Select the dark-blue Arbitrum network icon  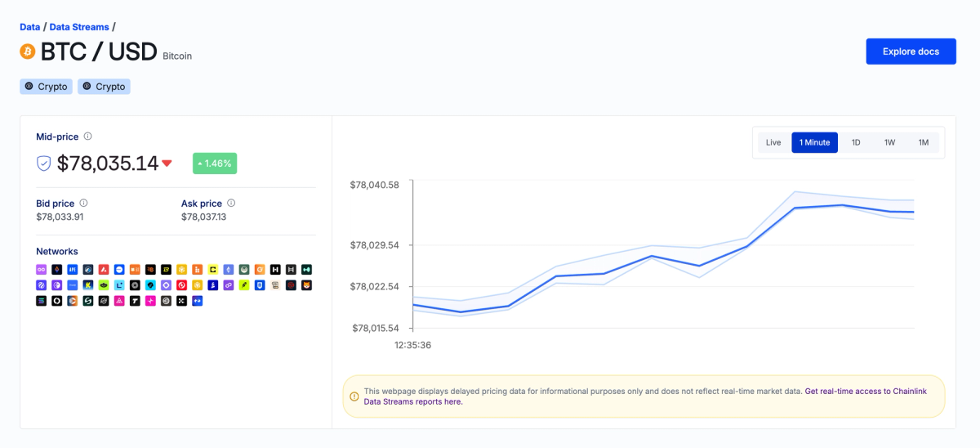pos(87,269)
